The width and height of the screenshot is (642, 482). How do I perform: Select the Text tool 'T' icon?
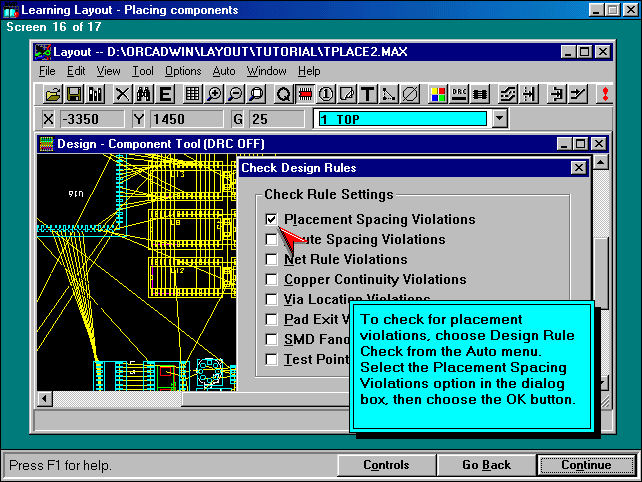(x=368, y=94)
